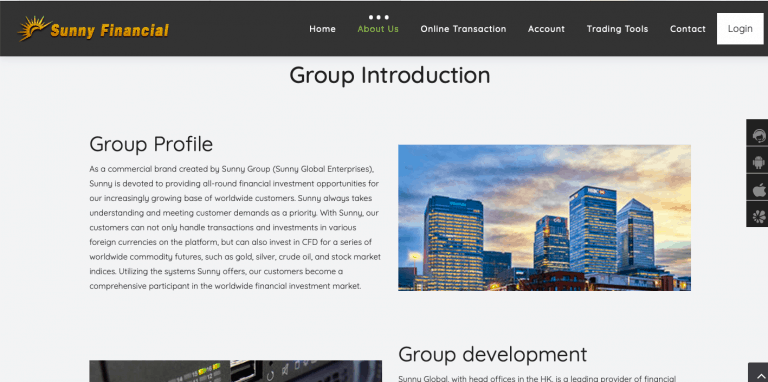Click the flower-shaped sidebar icon
This screenshot has height=382, width=768.
click(758, 214)
